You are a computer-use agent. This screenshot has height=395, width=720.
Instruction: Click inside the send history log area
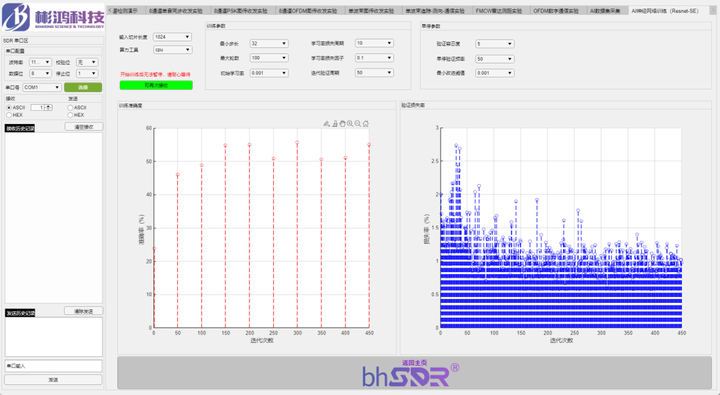[53, 337]
